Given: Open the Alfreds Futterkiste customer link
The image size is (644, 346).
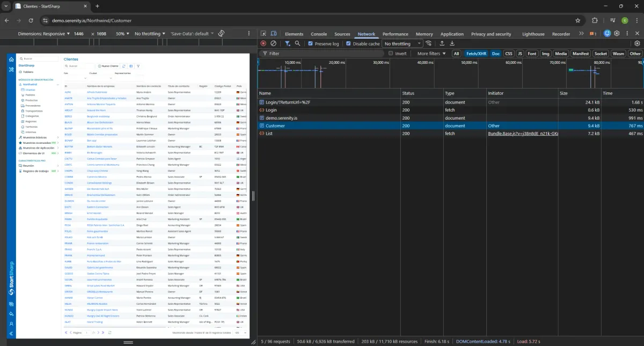Looking at the screenshot, I should 97,92.
